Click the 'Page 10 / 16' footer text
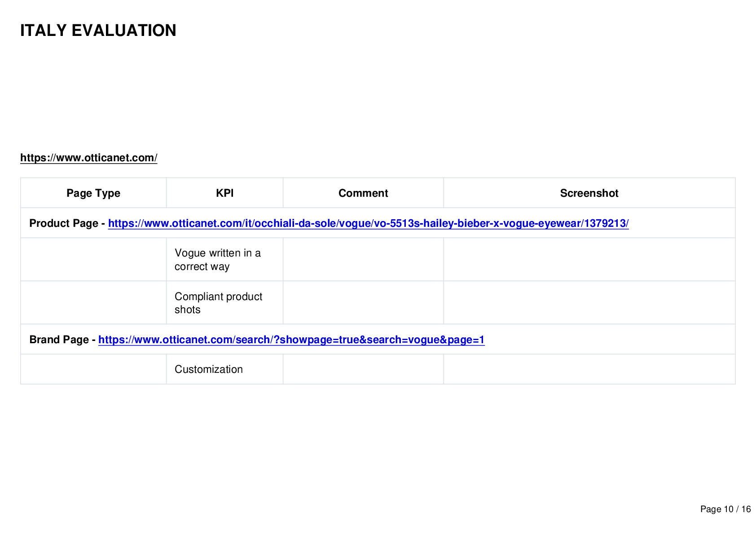 click(x=725, y=509)
